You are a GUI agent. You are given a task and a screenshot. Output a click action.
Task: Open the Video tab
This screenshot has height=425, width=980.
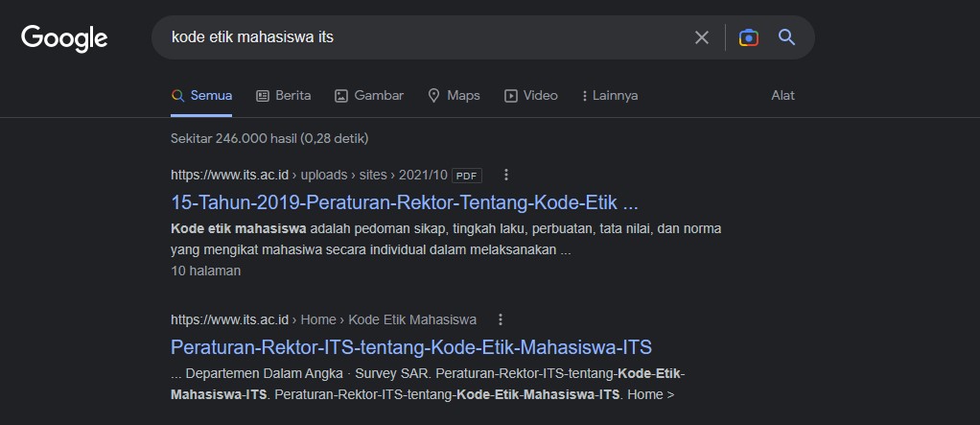531,96
